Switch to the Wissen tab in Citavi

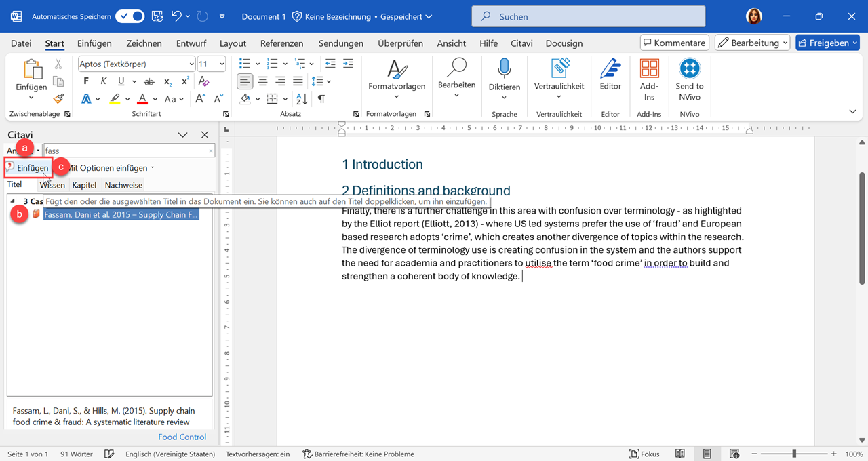point(53,185)
